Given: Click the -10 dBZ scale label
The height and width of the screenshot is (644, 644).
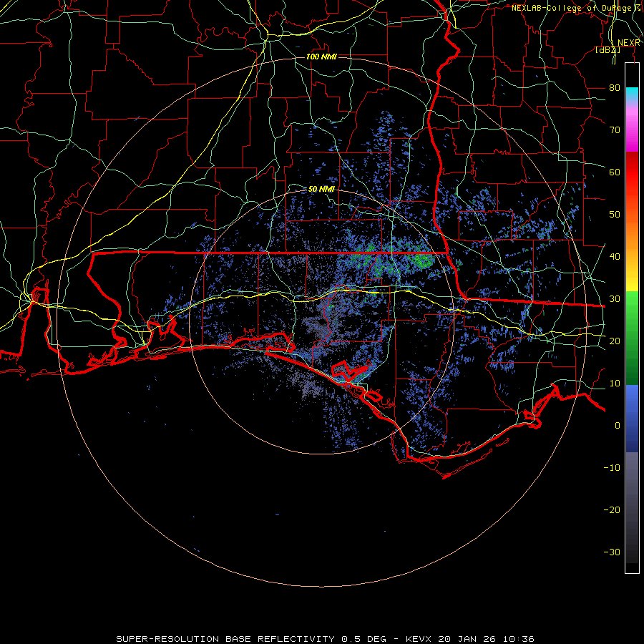Looking at the screenshot, I should tap(612, 468).
